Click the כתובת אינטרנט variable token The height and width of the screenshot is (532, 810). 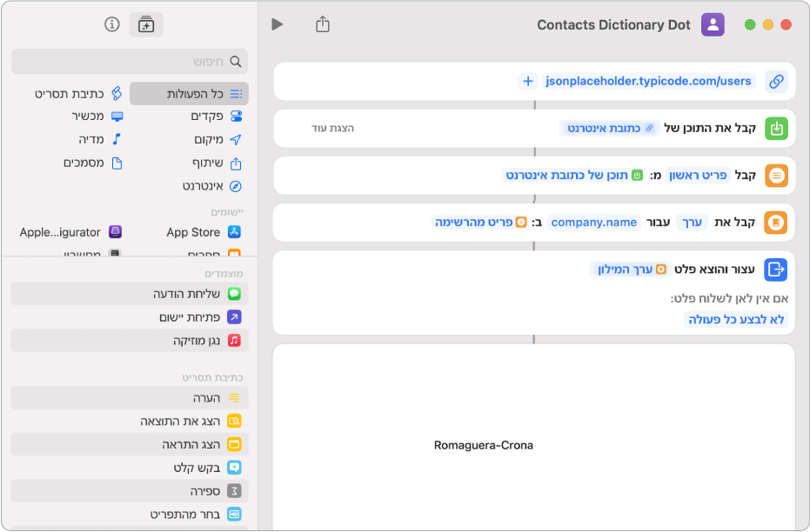coord(609,128)
